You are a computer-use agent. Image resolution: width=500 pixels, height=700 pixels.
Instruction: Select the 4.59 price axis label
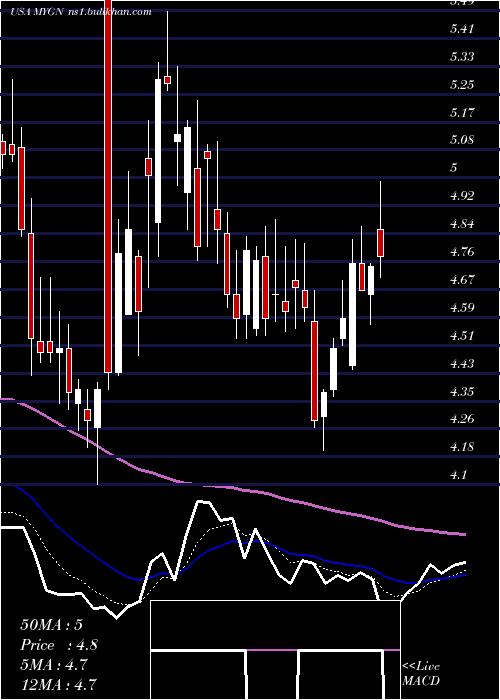[x=462, y=308]
